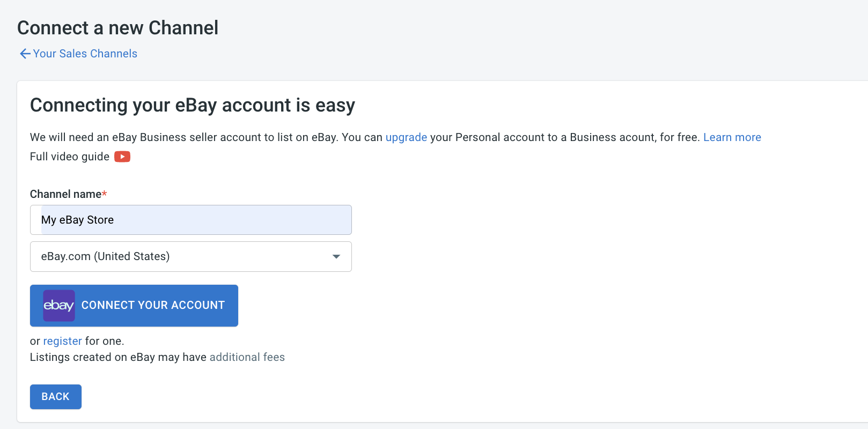Click the Full video guide text
The width and height of the screenshot is (868, 429).
70,157
